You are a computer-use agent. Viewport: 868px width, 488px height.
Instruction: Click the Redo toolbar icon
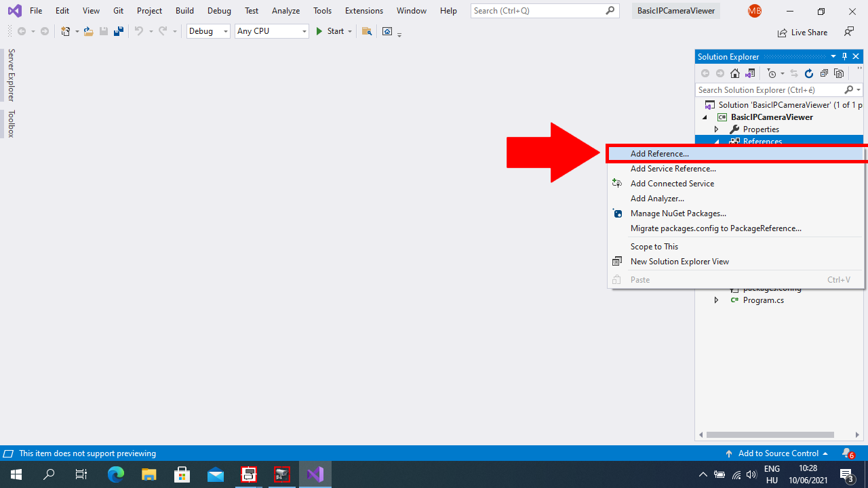click(163, 31)
